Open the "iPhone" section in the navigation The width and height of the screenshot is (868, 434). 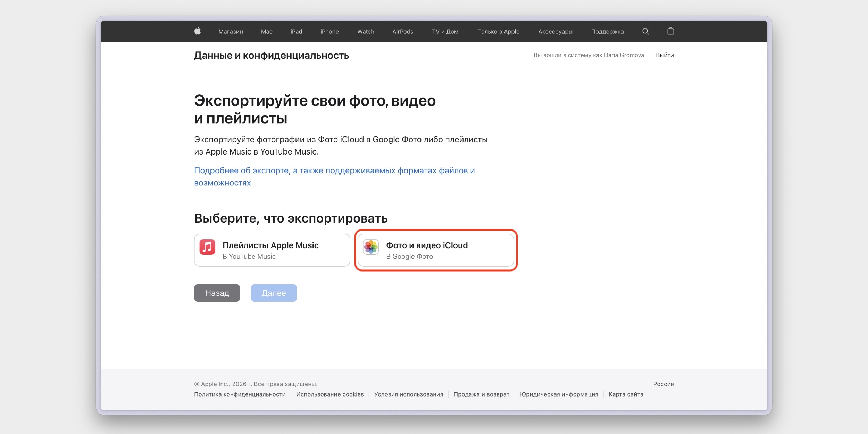(329, 31)
